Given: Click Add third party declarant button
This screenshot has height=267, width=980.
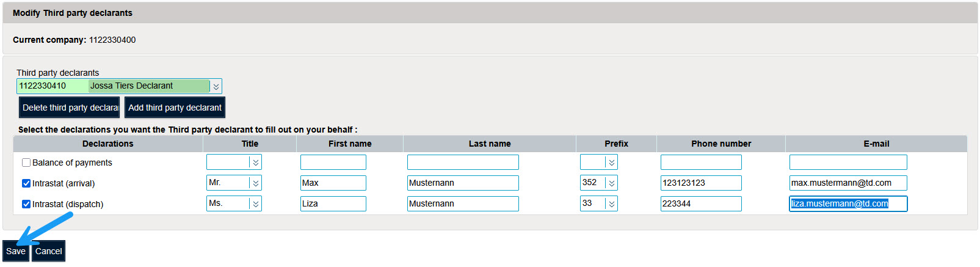Looking at the screenshot, I should tap(175, 108).
